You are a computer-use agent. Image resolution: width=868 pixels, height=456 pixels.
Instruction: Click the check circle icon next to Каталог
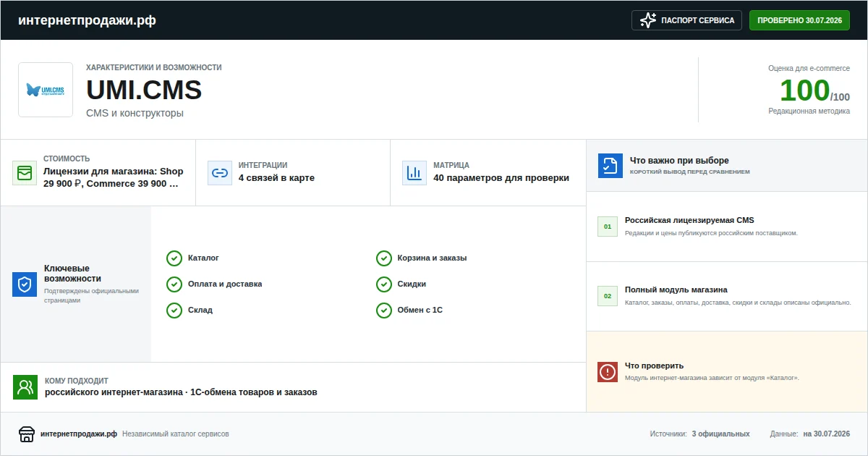click(x=174, y=258)
